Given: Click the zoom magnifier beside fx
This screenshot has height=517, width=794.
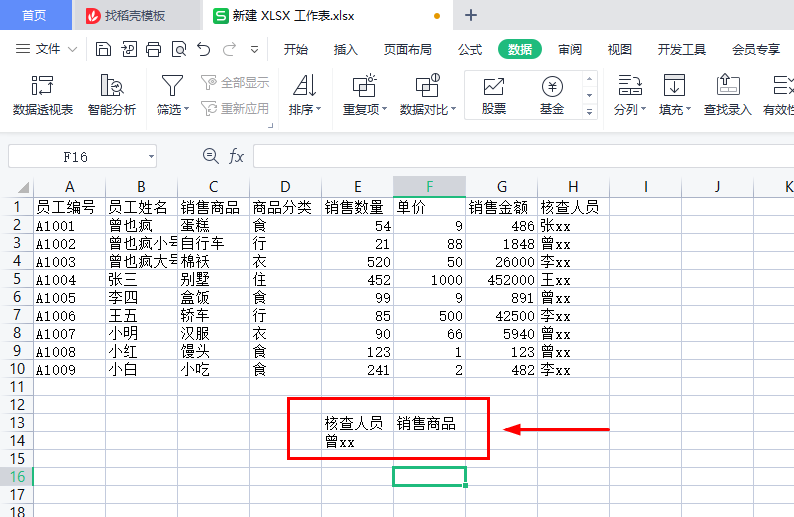Looking at the screenshot, I should point(211,156).
